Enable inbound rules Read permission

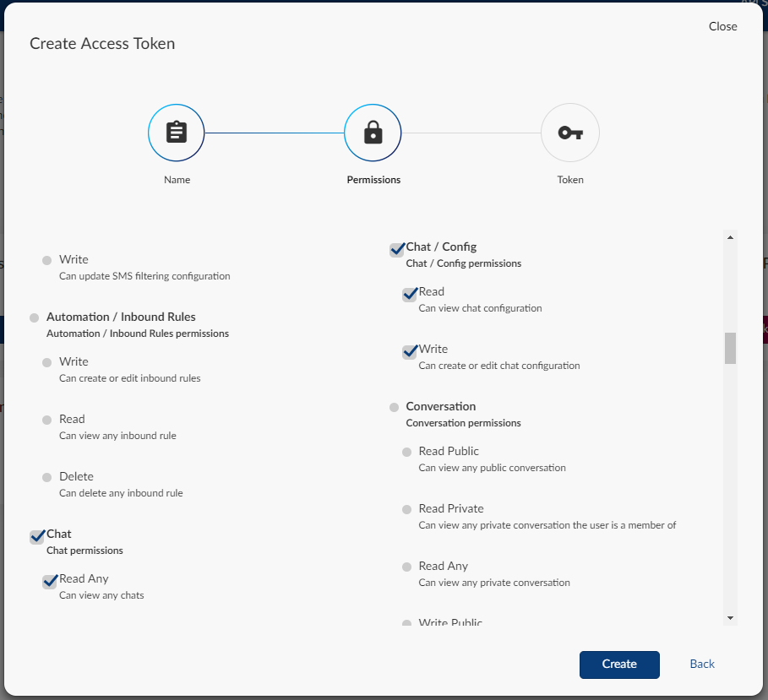pos(47,420)
